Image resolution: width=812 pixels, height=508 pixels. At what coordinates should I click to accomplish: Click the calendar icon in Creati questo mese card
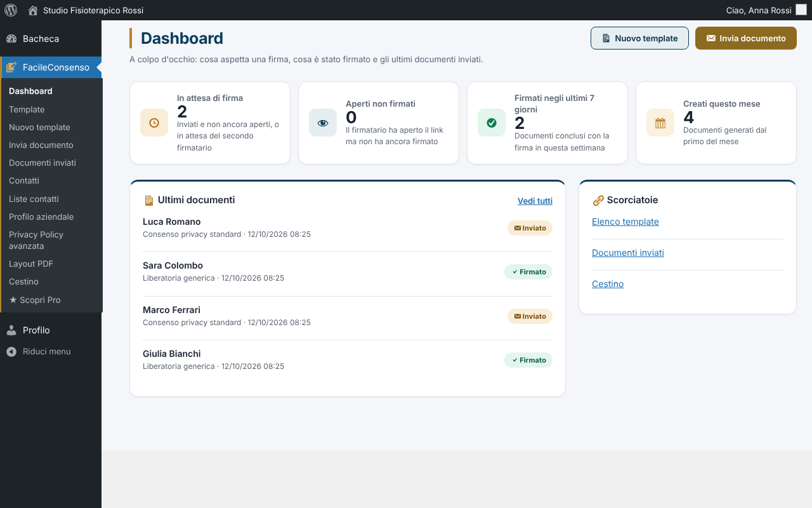pyautogui.click(x=660, y=123)
